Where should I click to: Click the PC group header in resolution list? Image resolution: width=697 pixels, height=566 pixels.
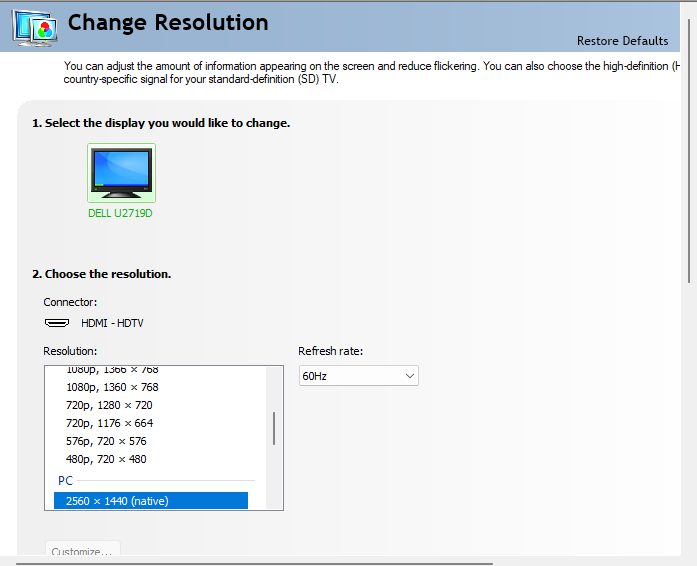(x=65, y=481)
